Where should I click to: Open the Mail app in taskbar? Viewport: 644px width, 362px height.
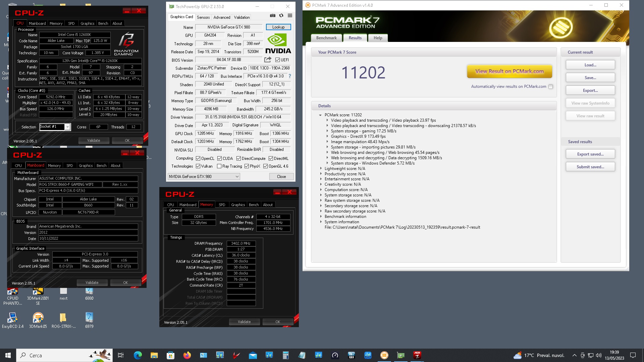click(253, 355)
